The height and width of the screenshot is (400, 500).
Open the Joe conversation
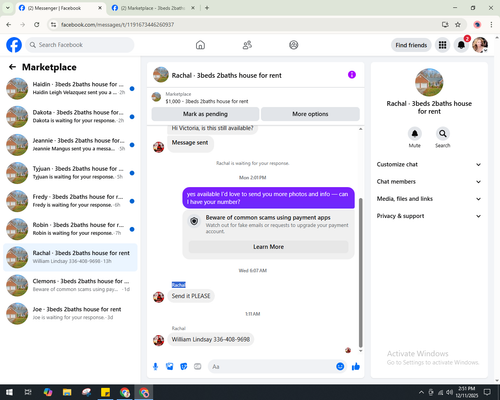[x=70, y=313]
